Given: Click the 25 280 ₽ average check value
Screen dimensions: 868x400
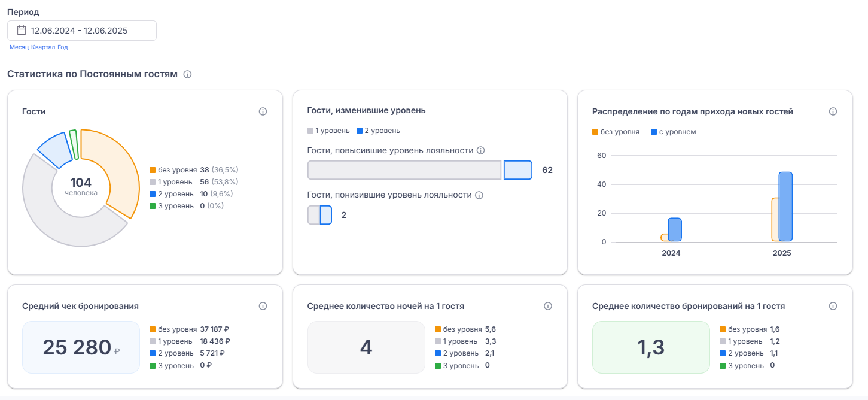Looking at the screenshot, I should (x=81, y=347).
